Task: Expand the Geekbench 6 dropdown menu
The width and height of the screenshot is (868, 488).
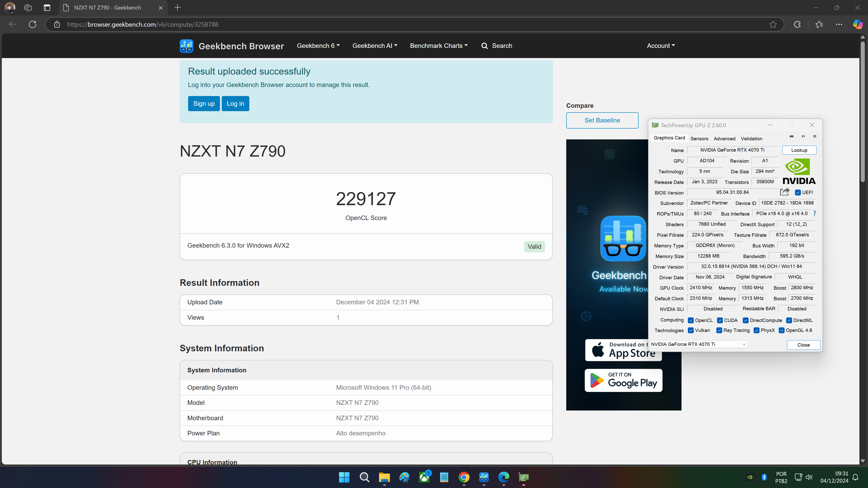Action: pyautogui.click(x=318, y=46)
